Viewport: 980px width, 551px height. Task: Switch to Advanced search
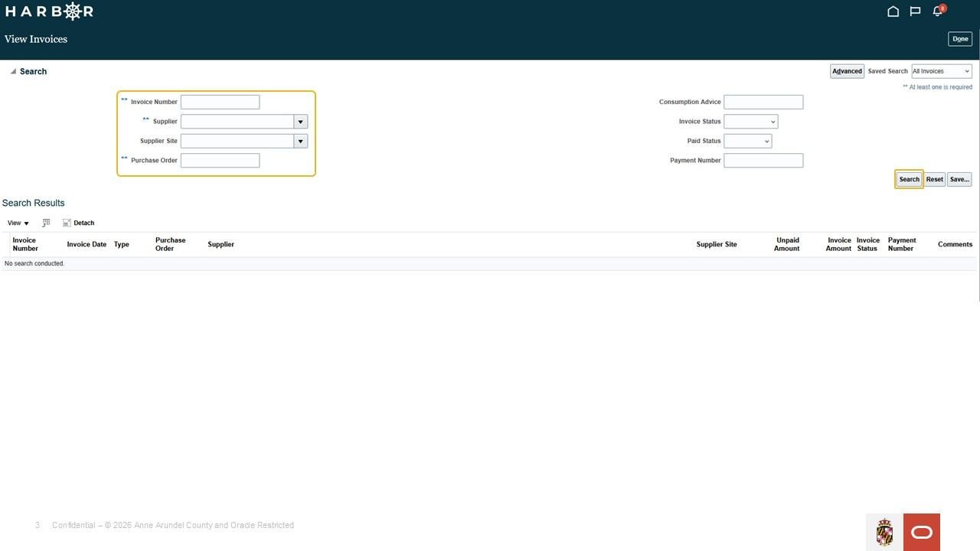848,71
